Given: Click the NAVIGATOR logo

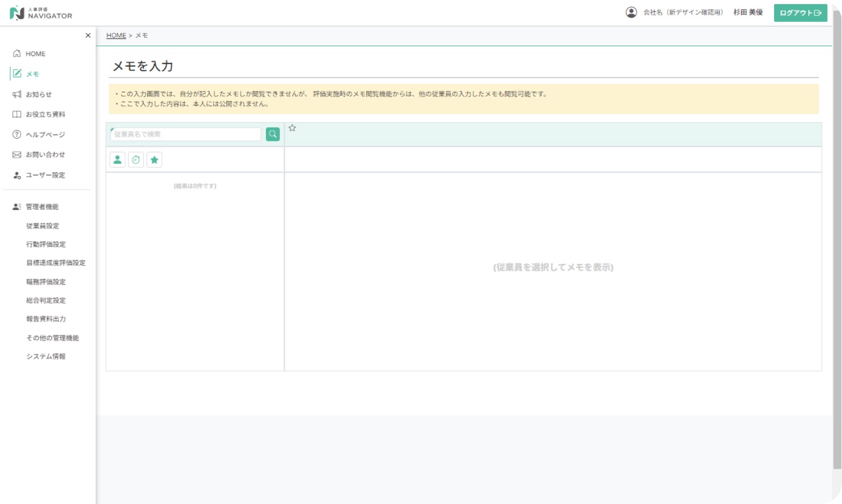Looking at the screenshot, I should tap(41, 13).
